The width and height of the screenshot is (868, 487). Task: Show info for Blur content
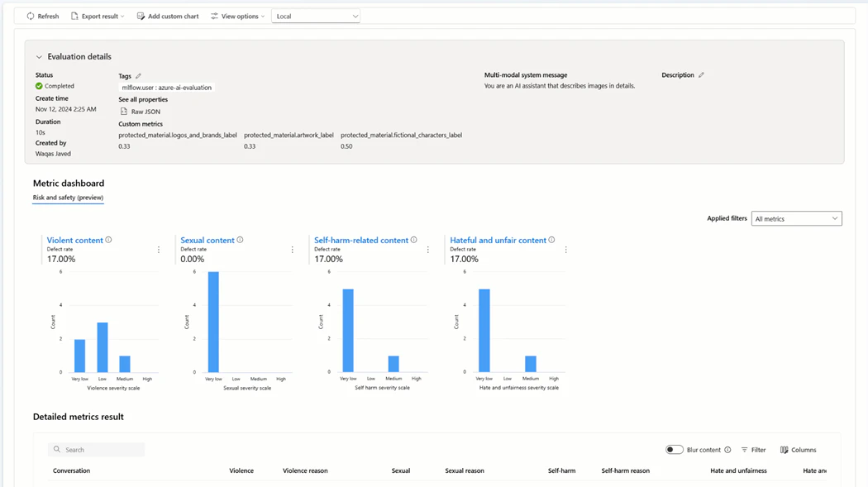pyautogui.click(x=728, y=450)
